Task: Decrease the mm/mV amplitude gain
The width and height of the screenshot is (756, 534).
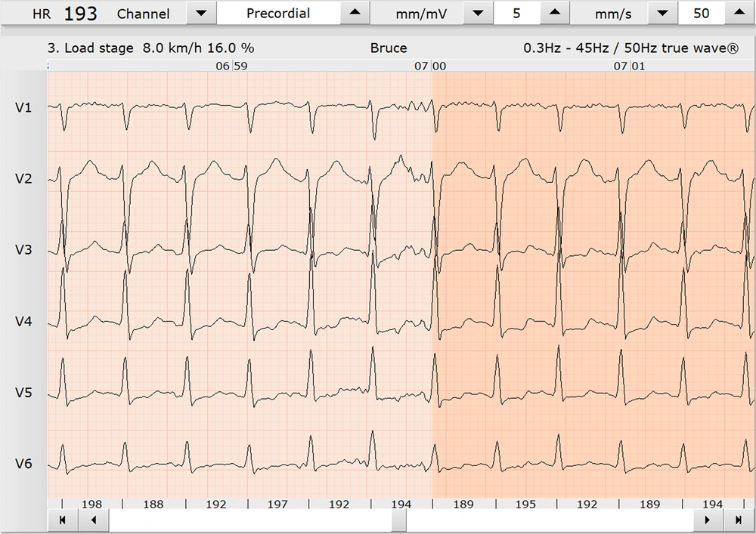Action: tap(477, 14)
